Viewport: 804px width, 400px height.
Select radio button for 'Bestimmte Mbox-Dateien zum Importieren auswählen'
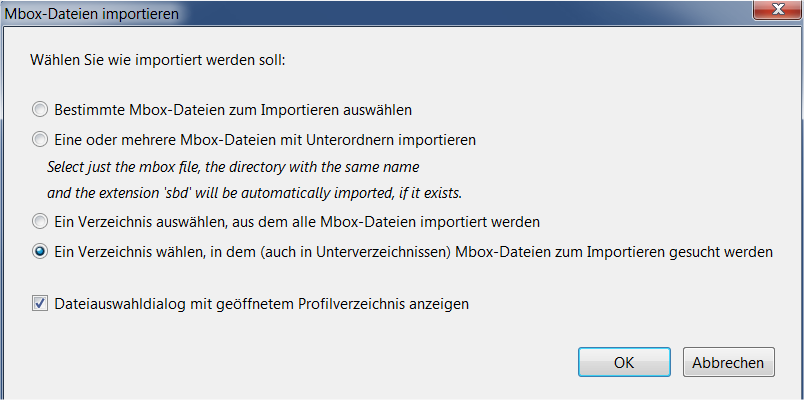pos(39,110)
